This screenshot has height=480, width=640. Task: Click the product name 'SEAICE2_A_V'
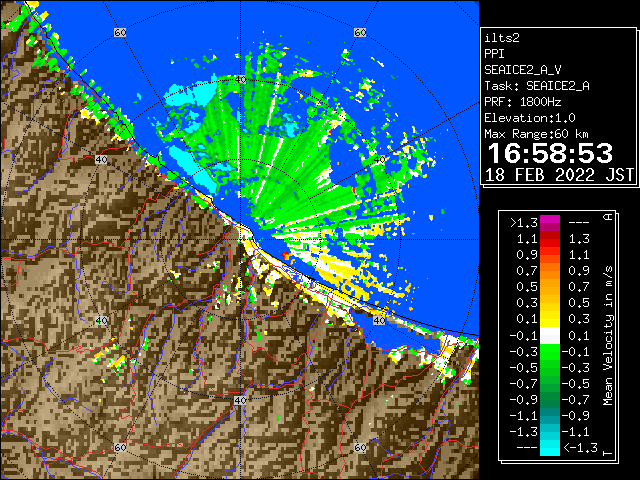click(x=522, y=70)
